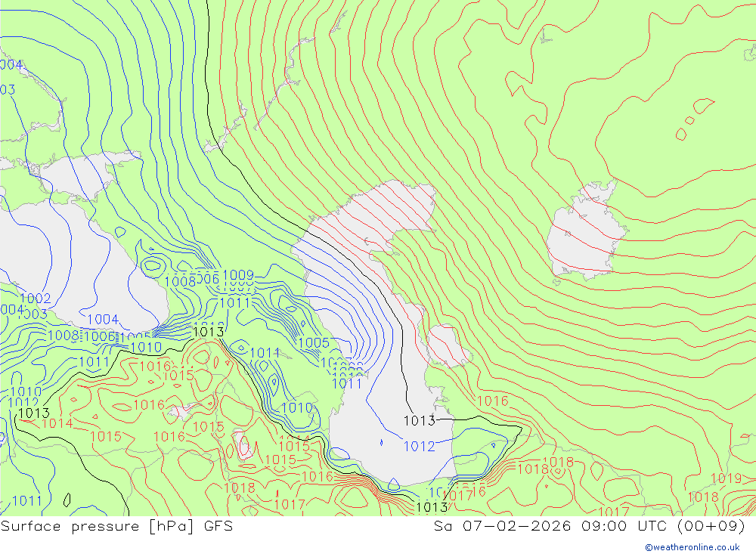Image resolution: width=756 pixels, height=554 pixels.
Task: Select the fully visible blue 1004 label
Action: pos(103,319)
